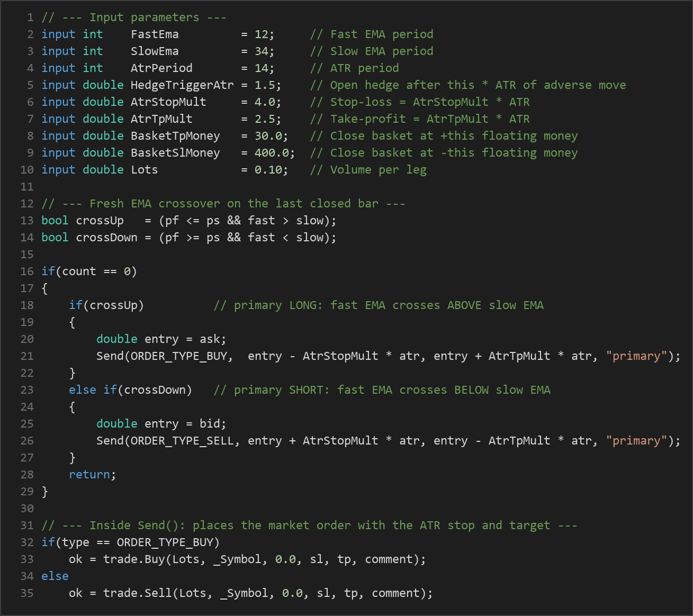Click the else keyword on line 34

pos(55,576)
